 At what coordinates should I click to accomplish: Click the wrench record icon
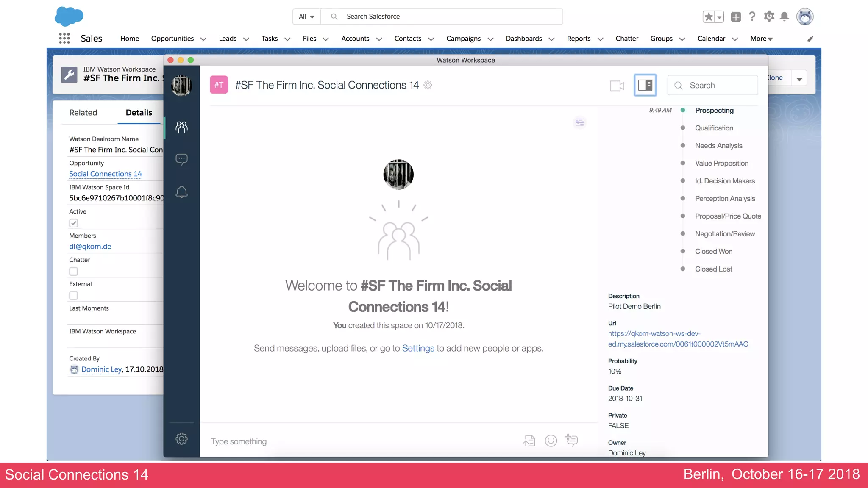click(x=69, y=75)
